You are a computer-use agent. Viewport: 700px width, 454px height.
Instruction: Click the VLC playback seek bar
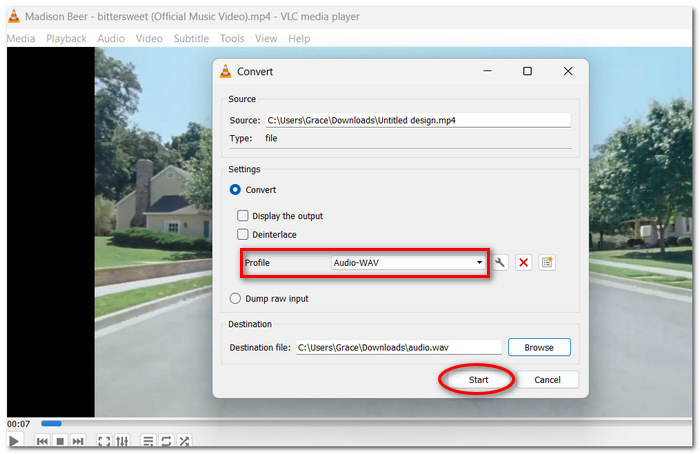pos(366,423)
